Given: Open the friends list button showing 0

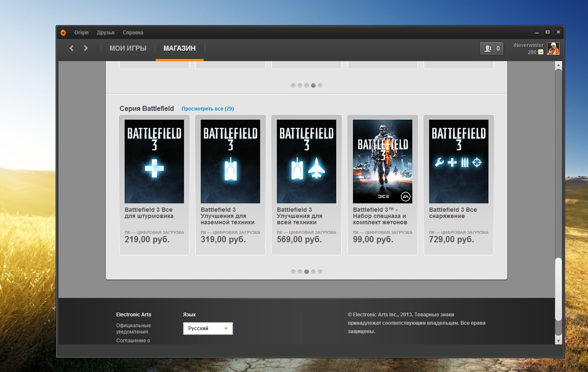Looking at the screenshot, I should coord(492,49).
